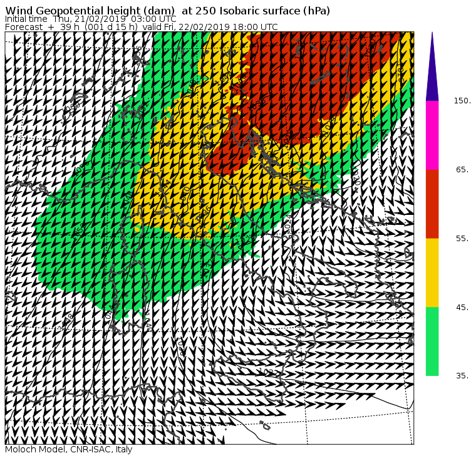This screenshot has height=458, width=476.
Task: Click the 'valid Fri, 22/02/2019 18:00 UTC' text
Action: coord(210,27)
